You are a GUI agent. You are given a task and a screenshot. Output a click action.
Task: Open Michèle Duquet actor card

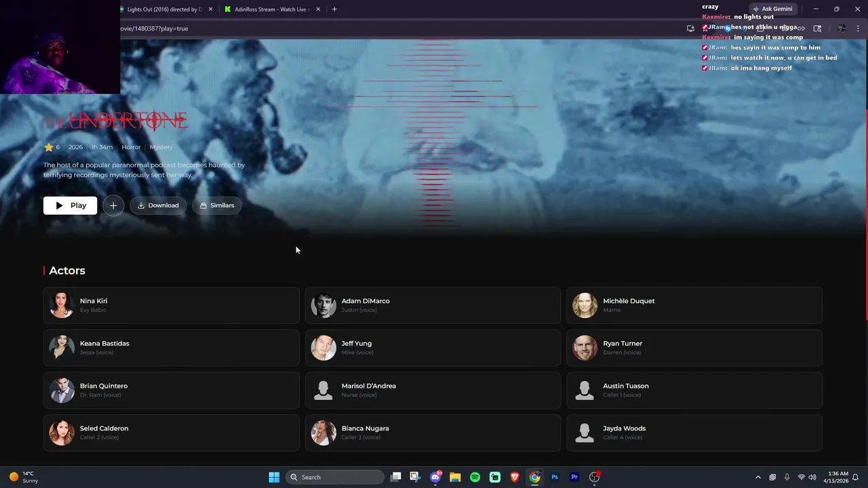(x=694, y=305)
